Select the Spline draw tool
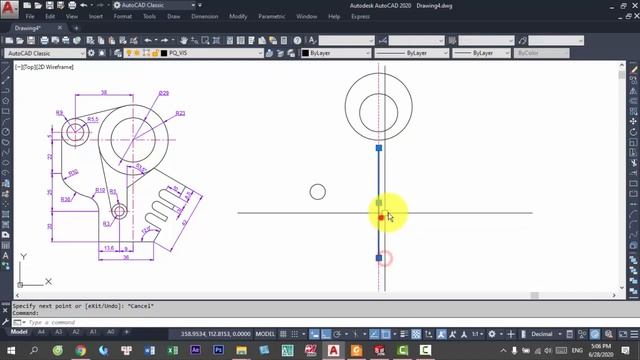Viewport: 640px width, 360px height. (6, 152)
